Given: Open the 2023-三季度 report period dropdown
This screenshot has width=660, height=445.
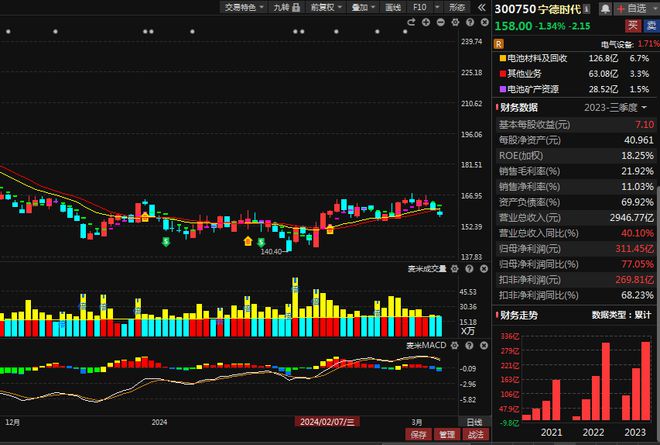Looking at the screenshot, I should pos(615,108).
